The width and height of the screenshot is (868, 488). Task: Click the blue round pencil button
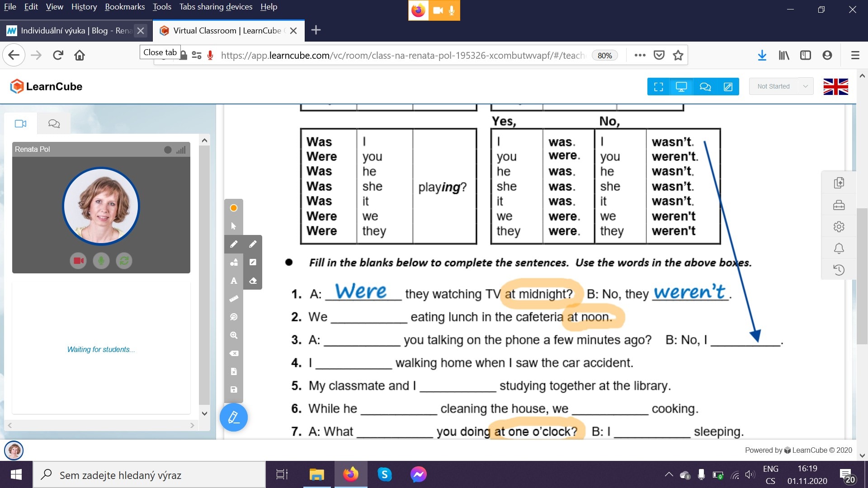(234, 417)
